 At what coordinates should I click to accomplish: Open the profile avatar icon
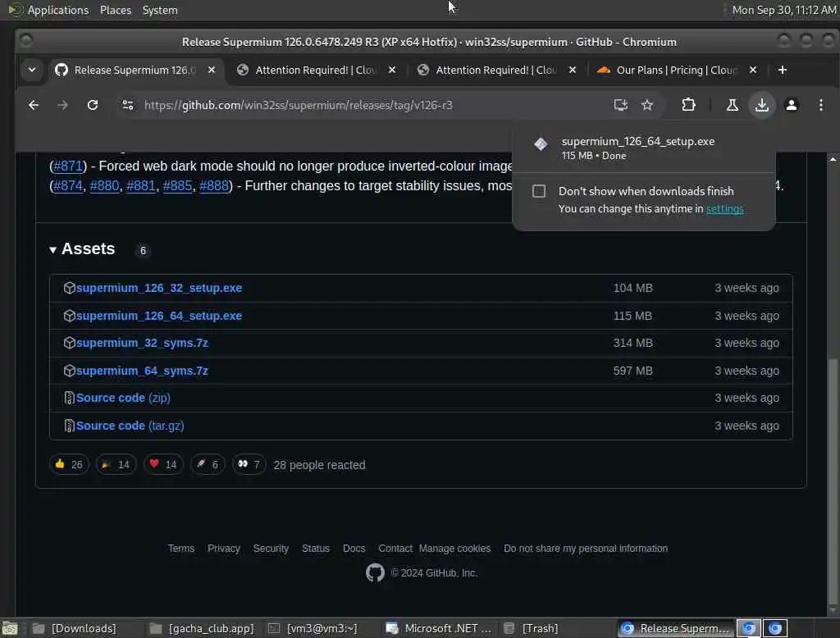pyautogui.click(x=792, y=105)
